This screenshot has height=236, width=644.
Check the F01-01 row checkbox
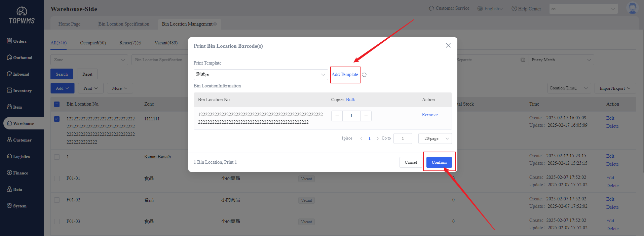(57, 179)
